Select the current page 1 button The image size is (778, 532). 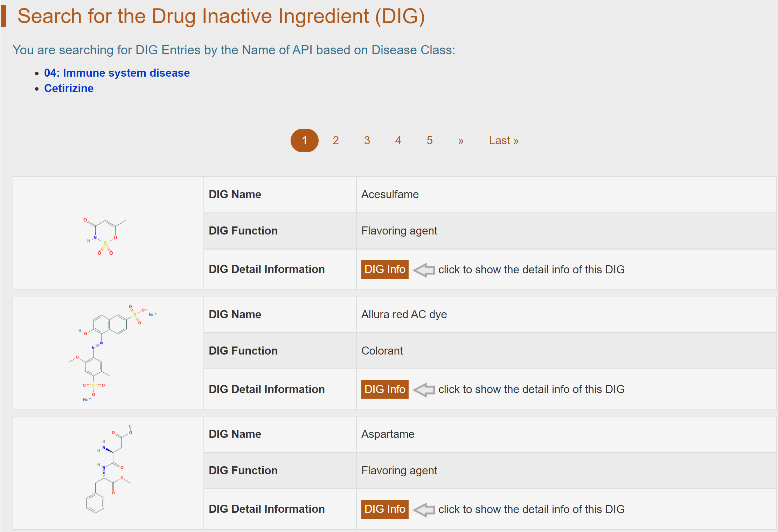coord(304,140)
